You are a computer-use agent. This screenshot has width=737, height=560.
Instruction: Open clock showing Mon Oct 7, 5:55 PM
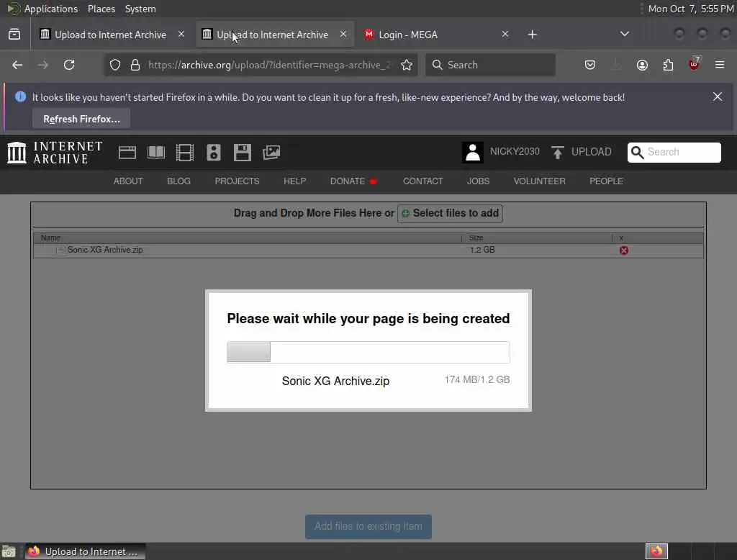690,9
